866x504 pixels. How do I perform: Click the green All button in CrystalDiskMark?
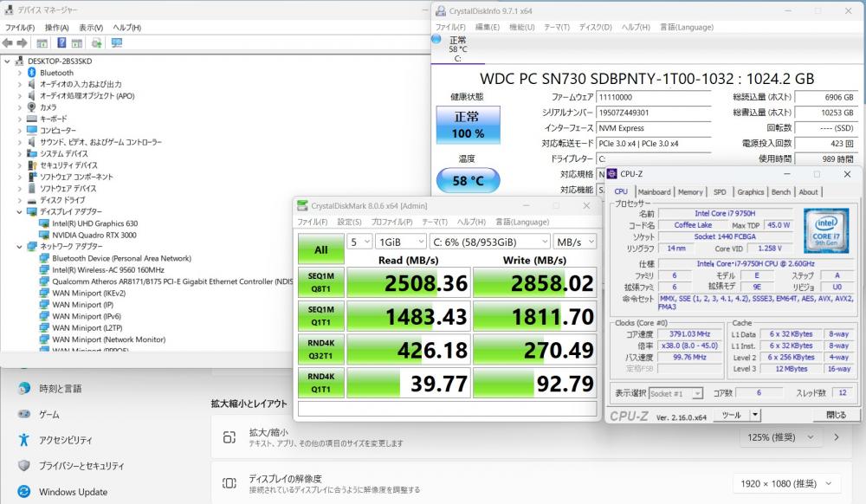pyautogui.click(x=321, y=249)
